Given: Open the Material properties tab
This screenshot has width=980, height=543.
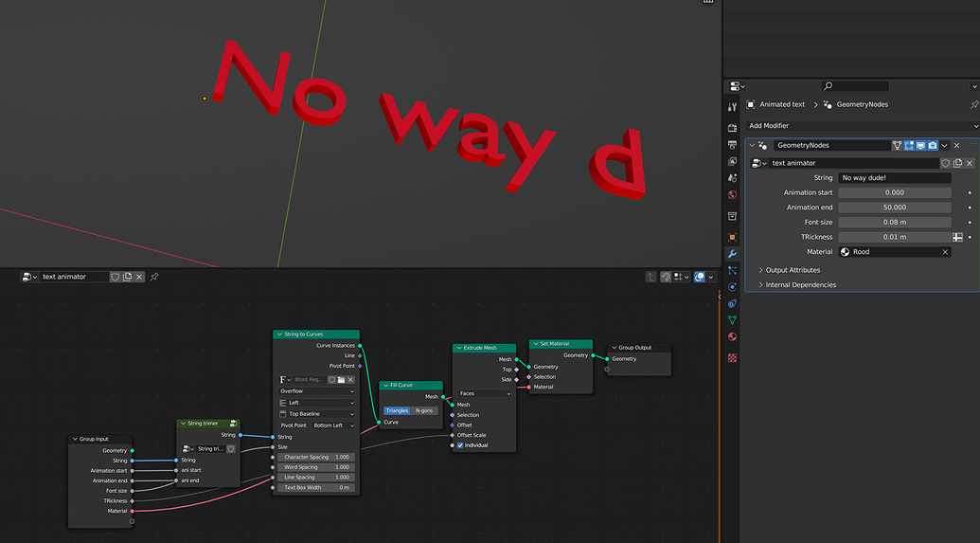Looking at the screenshot, I should click(x=732, y=336).
